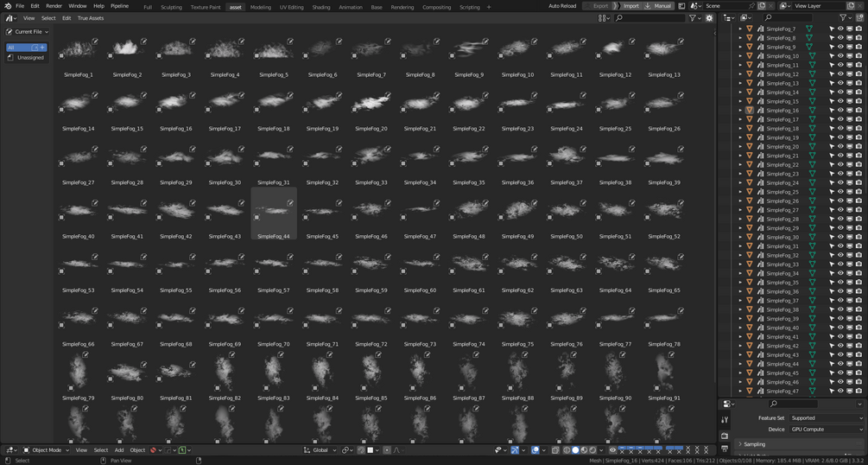Open the True Assets menu

coord(91,18)
